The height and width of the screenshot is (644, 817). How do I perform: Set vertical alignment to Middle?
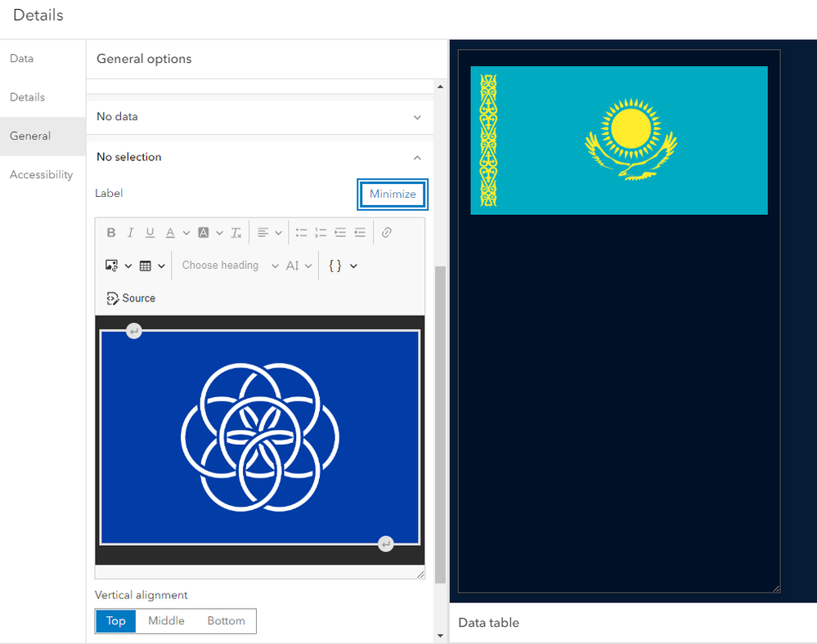(166, 620)
